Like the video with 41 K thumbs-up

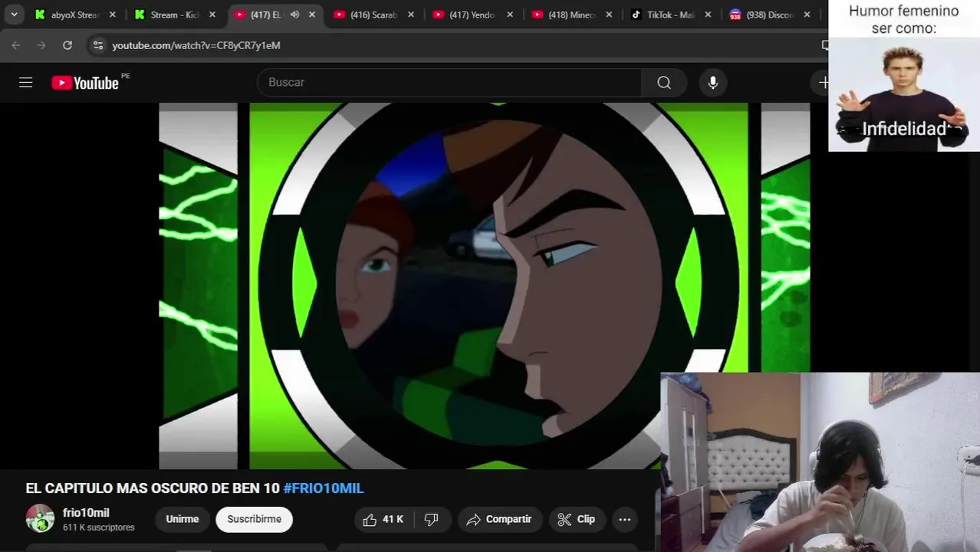pos(383,519)
